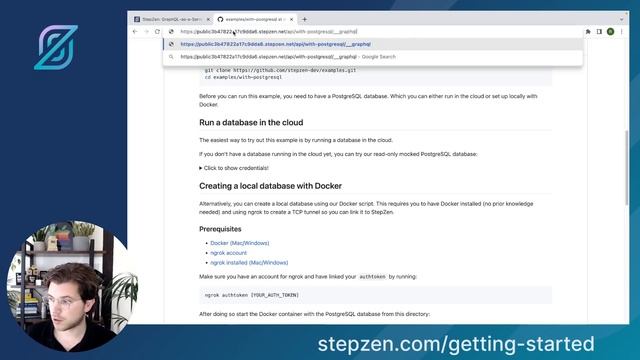Viewport: 640px width, 360px height.
Task: Click the 'cd examples/with-postgresql' command
Action: (x=243, y=77)
